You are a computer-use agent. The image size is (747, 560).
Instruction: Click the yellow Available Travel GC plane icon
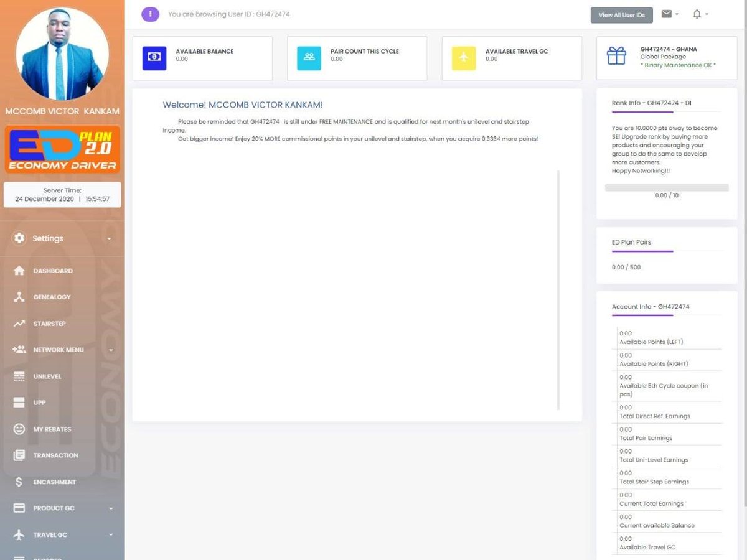coord(464,58)
